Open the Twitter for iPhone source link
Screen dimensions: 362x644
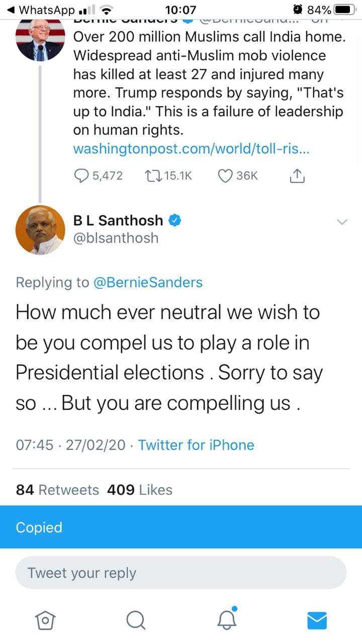coord(196,445)
